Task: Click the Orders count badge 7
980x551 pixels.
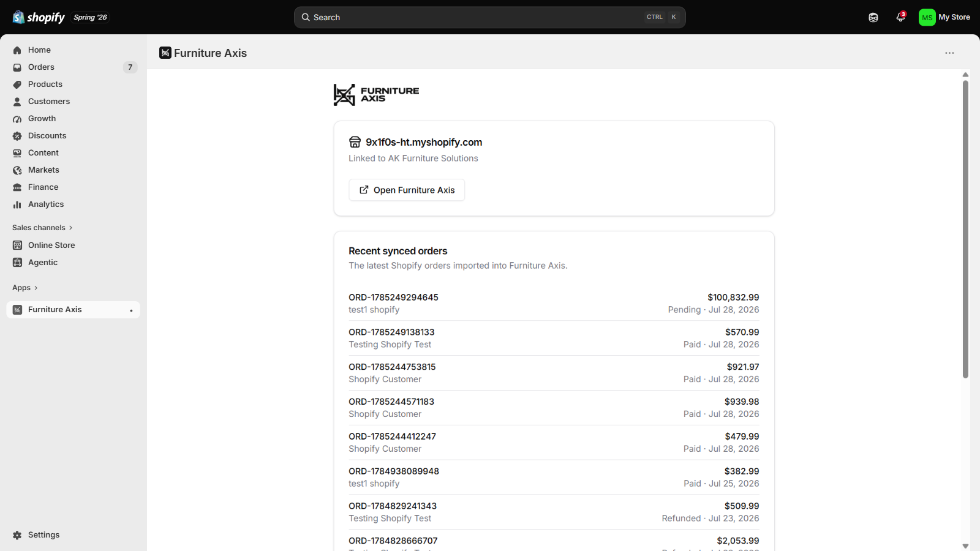Action: pyautogui.click(x=130, y=67)
